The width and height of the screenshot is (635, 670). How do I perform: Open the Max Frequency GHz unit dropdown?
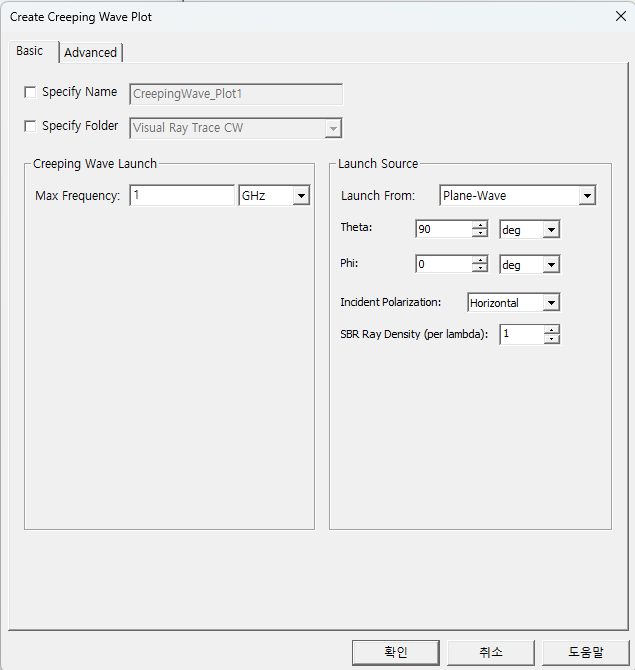301,197
